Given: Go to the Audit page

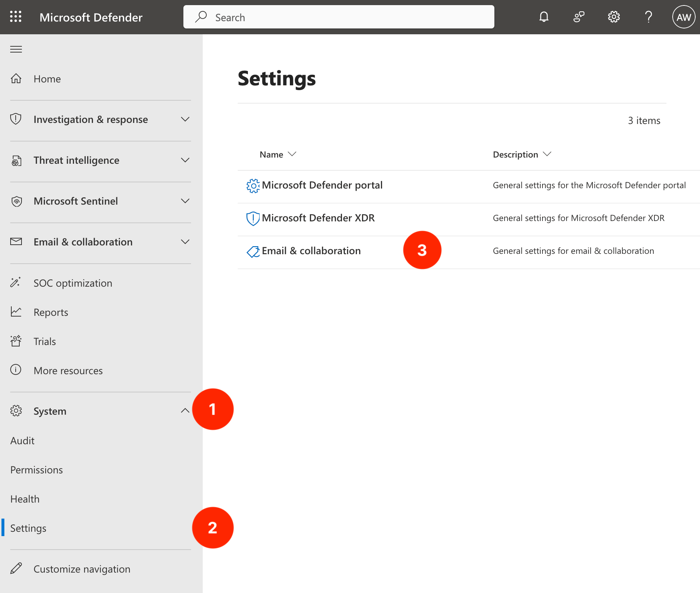Looking at the screenshot, I should pos(23,441).
